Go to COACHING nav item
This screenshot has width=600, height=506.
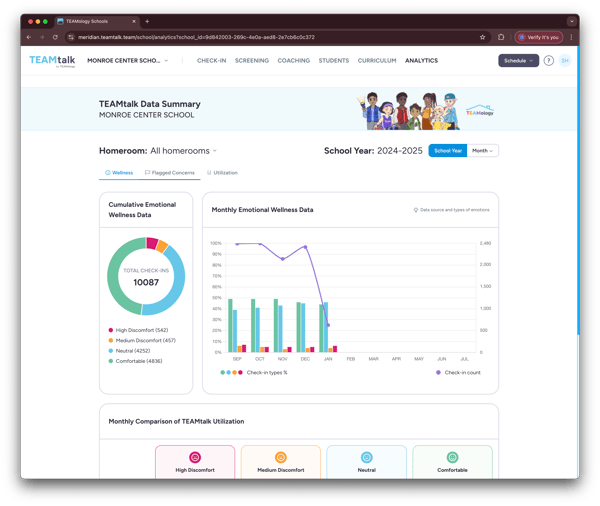click(293, 60)
